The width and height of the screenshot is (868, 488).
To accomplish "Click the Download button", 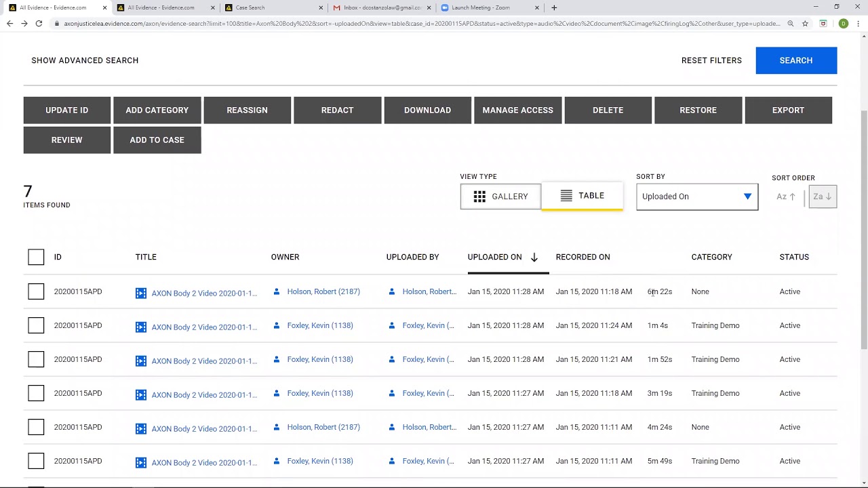I will 428,110.
